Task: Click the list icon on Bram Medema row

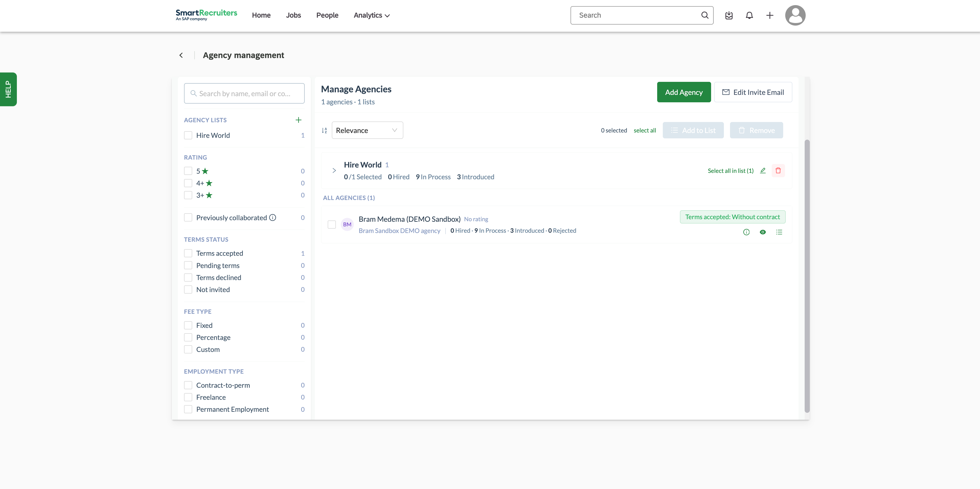Action: (779, 232)
